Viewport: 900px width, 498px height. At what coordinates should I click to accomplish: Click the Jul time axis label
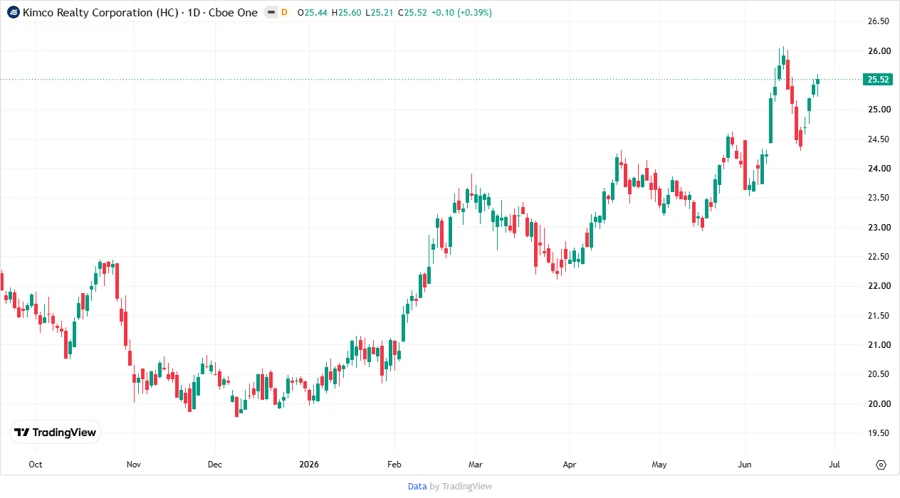(x=834, y=465)
